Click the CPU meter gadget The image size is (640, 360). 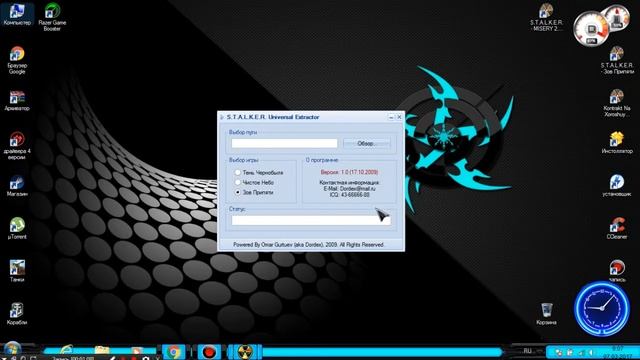tap(591, 29)
